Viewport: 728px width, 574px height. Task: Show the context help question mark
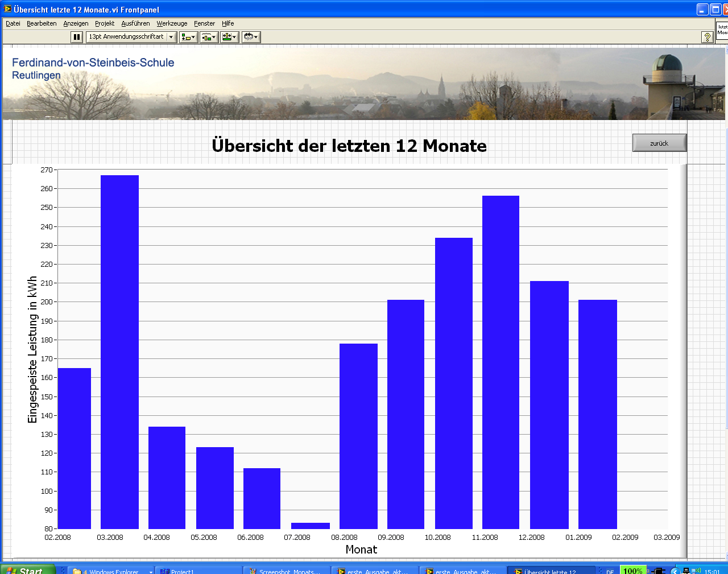pyautogui.click(x=707, y=37)
